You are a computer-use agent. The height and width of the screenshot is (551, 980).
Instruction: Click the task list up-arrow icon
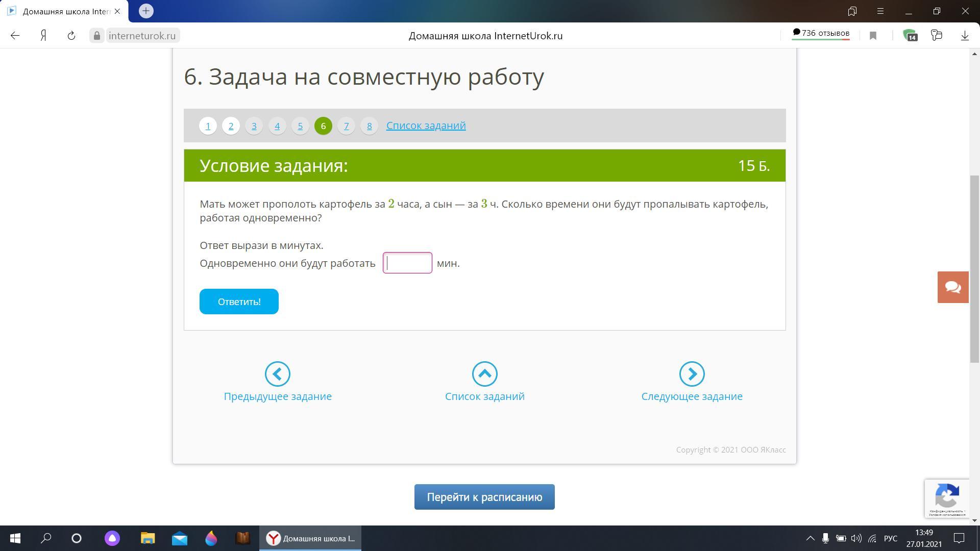(x=484, y=374)
